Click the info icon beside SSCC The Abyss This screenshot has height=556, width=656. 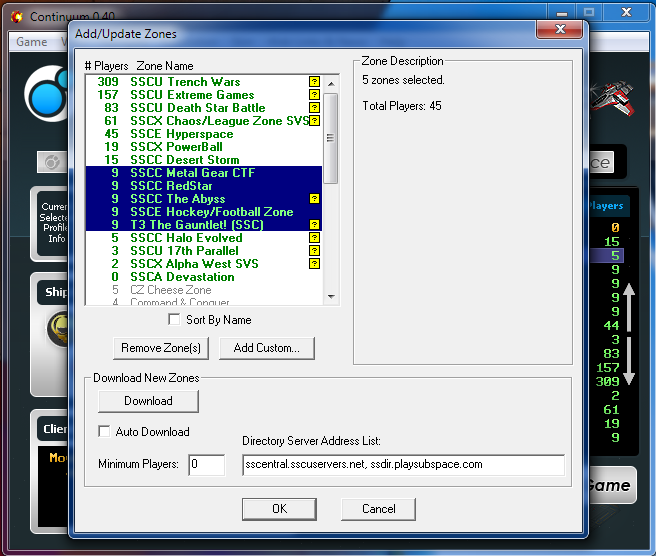pyautogui.click(x=314, y=198)
